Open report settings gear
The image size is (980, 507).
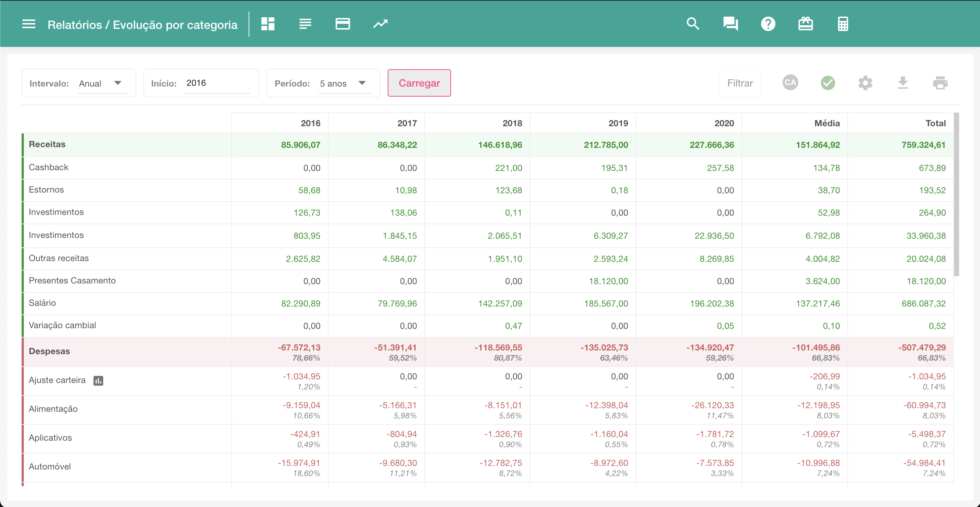865,83
